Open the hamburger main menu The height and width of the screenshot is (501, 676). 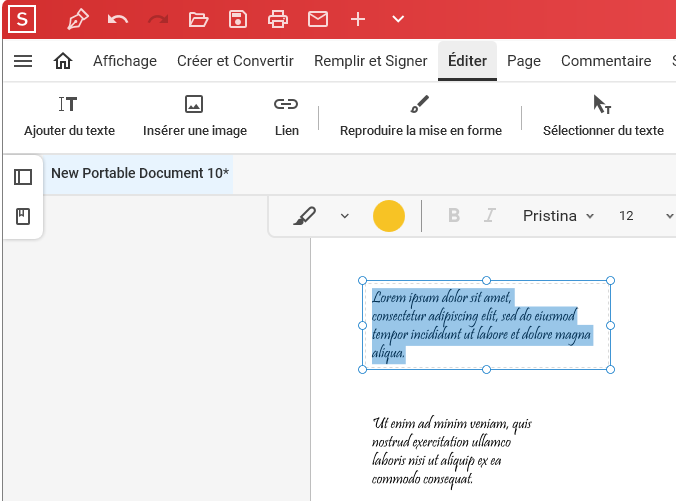(23, 61)
